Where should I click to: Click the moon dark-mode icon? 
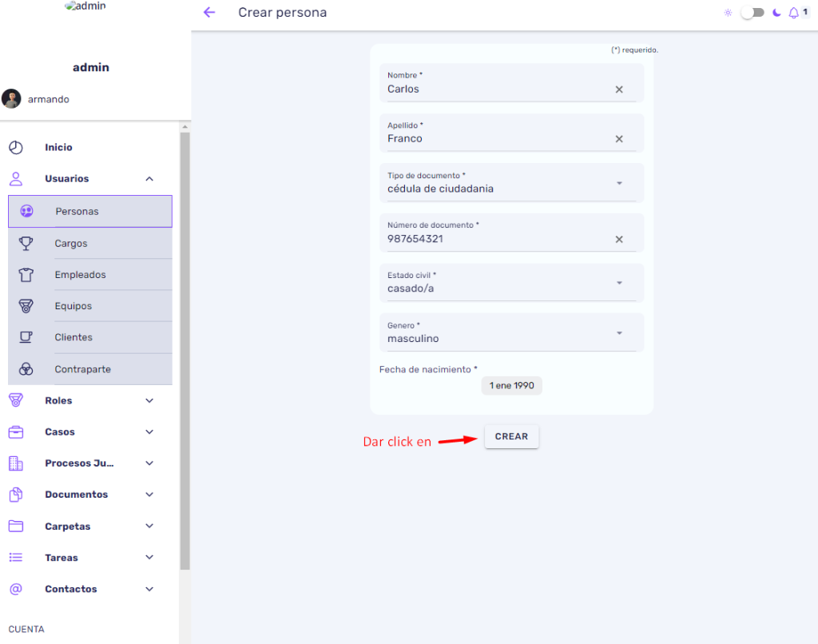pyautogui.click(x=776, y=13)
